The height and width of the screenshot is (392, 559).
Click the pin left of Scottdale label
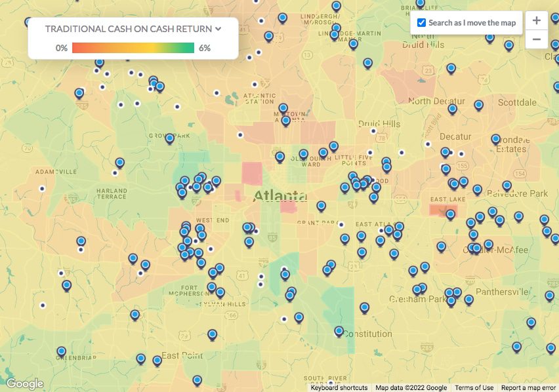[x=478, y=104]
